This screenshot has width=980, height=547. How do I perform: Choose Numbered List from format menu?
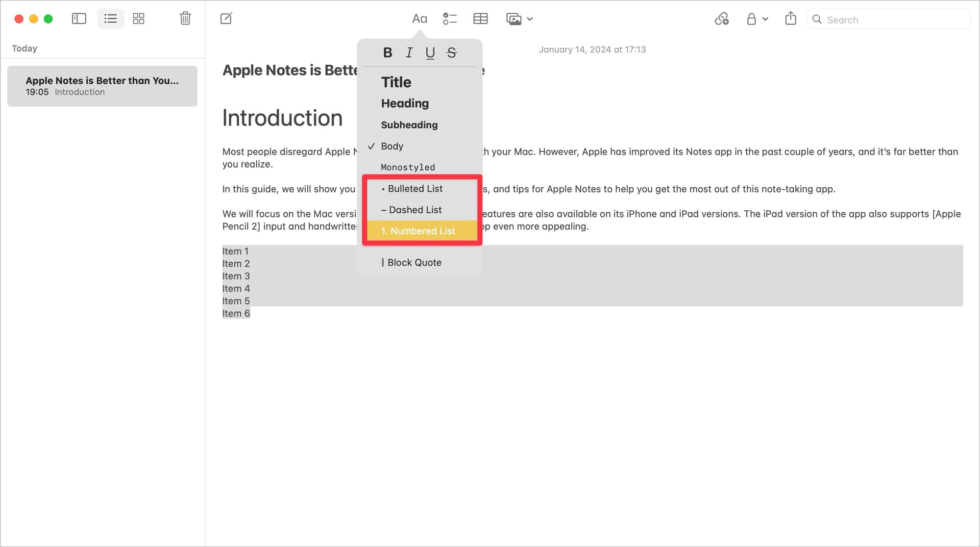click(x=418, y=231)
